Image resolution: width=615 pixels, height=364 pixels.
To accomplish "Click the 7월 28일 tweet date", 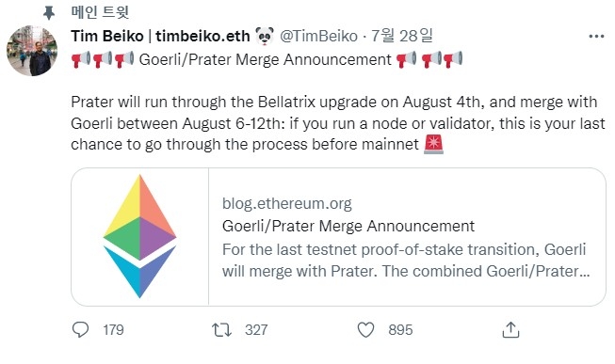I will (x=401, y=36).
